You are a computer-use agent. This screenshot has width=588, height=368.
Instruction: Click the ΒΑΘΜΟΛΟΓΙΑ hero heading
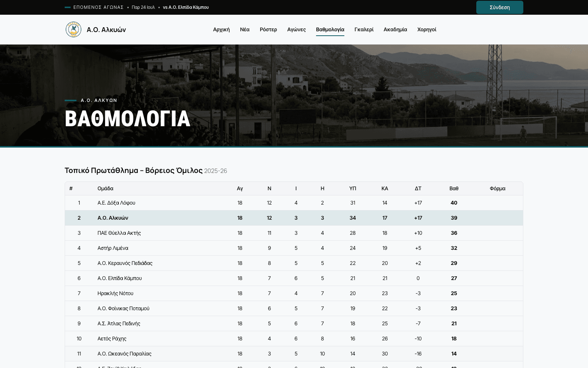[128, 118]
